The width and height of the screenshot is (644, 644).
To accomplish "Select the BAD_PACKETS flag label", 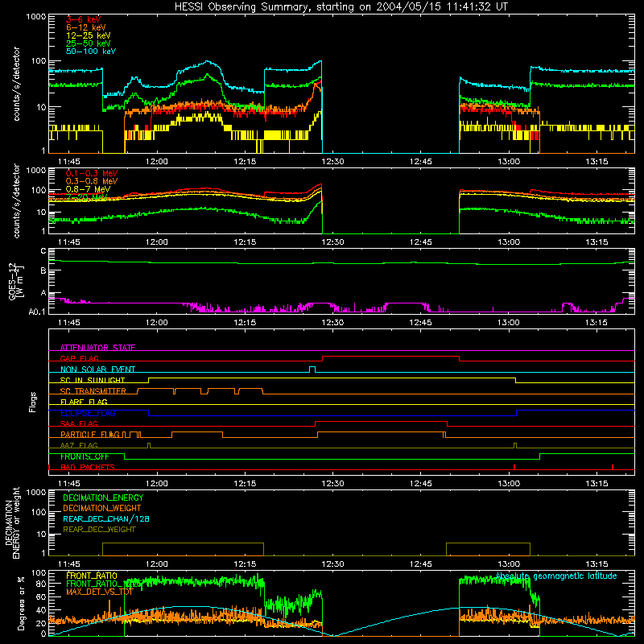I will tap(88, 467).
